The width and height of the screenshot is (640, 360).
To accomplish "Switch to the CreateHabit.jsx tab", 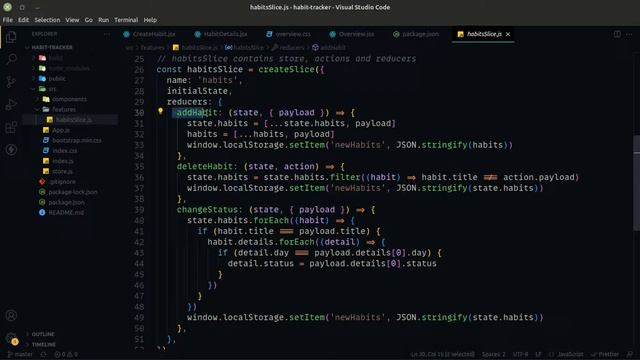I will (149, 34).
